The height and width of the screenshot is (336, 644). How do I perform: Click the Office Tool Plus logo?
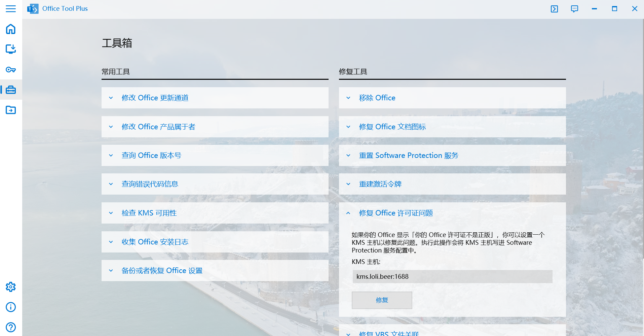coord(33,9)
